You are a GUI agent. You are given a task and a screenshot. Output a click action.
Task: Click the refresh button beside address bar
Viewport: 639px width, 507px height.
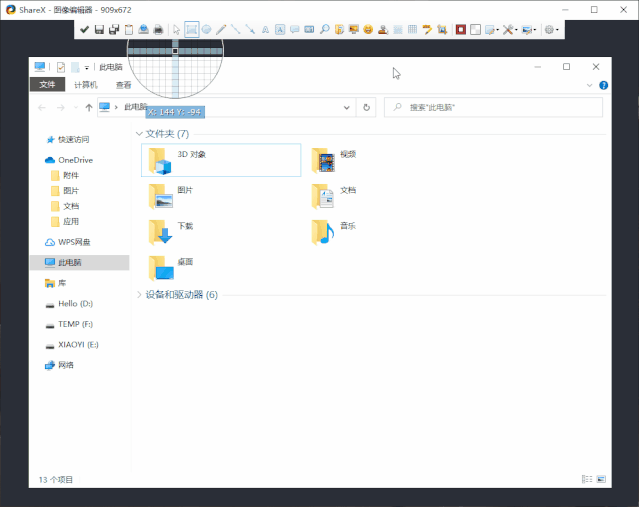(x=366, y=107)
